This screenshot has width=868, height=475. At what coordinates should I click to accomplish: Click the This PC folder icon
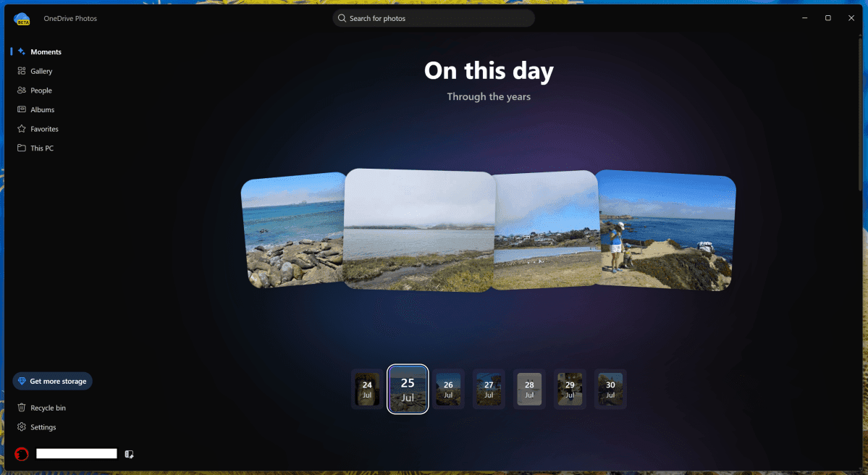pos(22,148)
